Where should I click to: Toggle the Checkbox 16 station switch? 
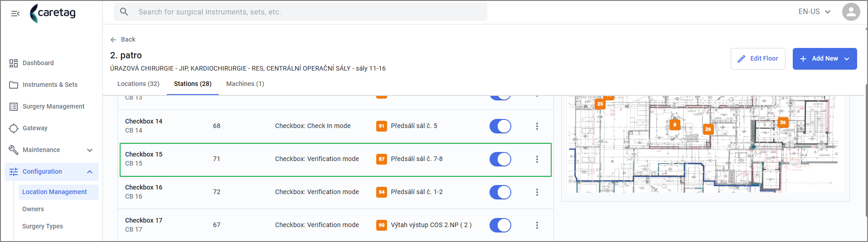(500, 192)
